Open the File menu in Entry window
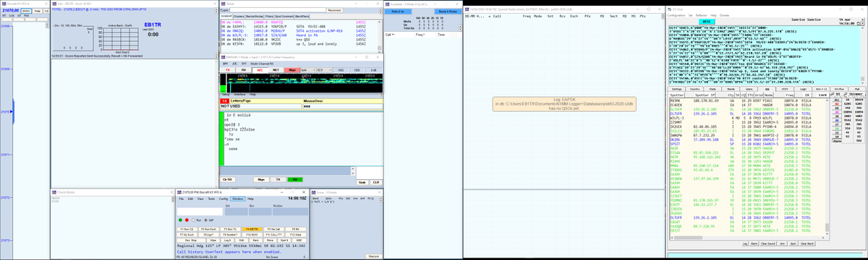The height and width of the screenshot is (260, 868). click(x=182, y=199)
